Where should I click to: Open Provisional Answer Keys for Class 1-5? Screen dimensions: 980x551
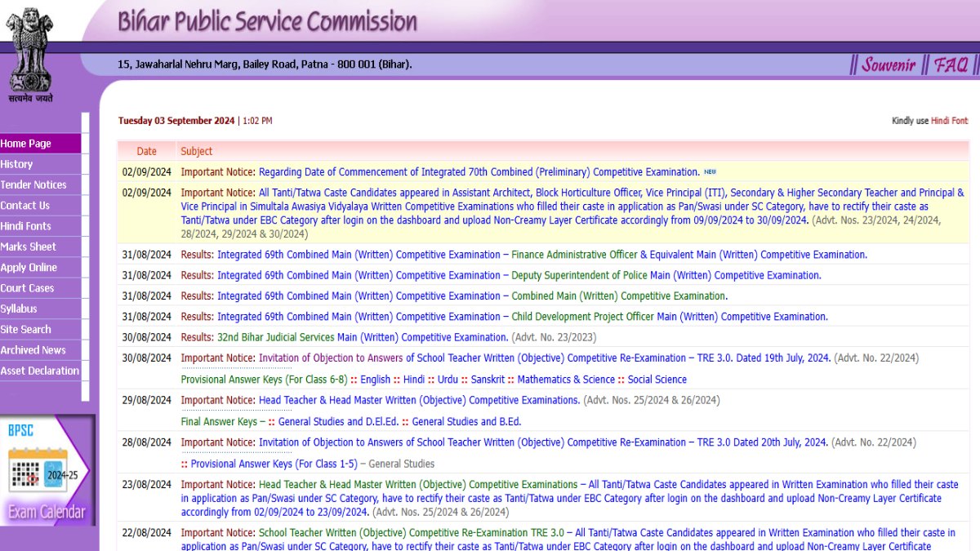click(274, 464)
